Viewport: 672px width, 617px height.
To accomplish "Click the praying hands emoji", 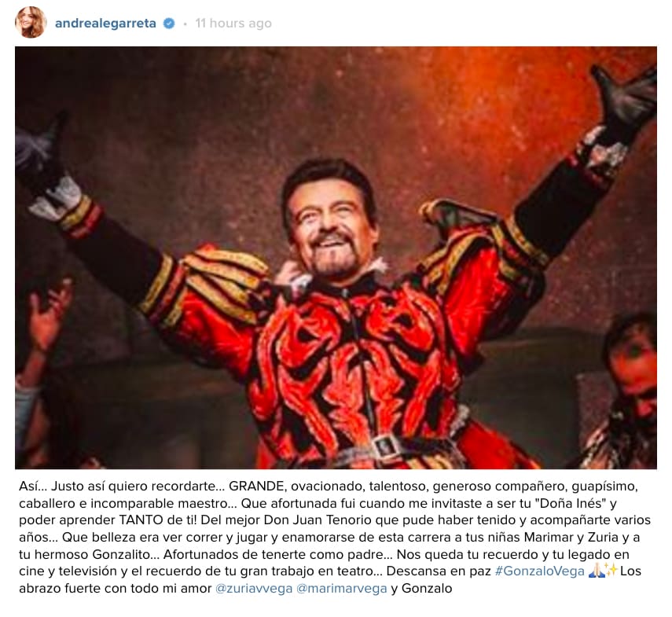I will point(596,571).
